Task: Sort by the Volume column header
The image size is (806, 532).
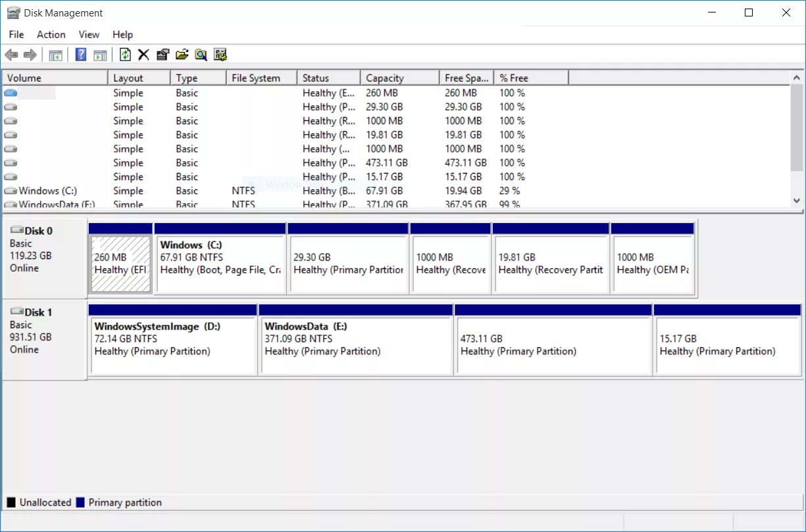Action: pos(55,78)
